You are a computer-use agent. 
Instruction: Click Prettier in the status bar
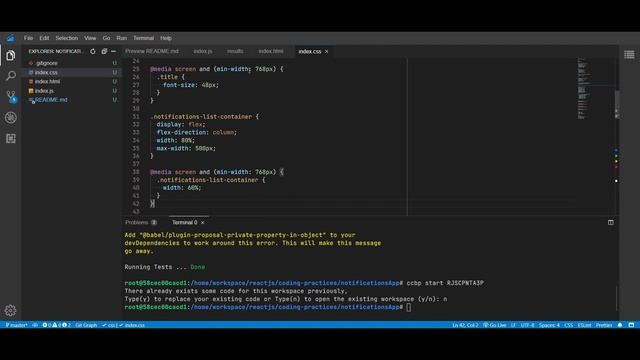click(x=604, y=325)
